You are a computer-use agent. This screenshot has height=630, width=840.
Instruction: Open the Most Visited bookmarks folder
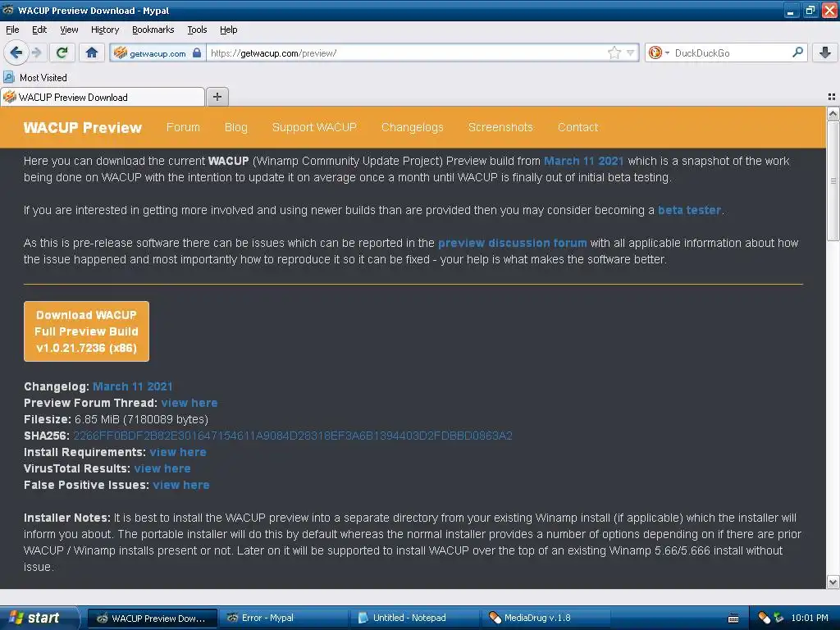click(36, 78)
